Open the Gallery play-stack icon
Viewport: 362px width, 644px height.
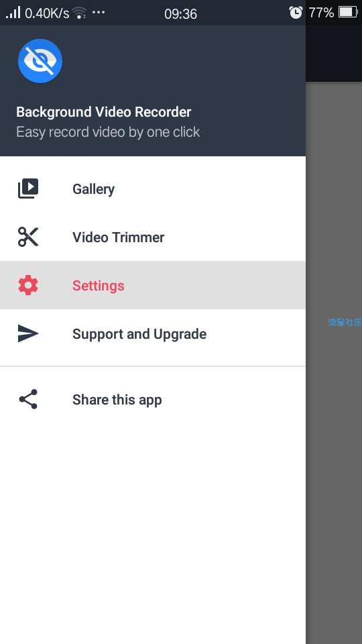point(28,189)
